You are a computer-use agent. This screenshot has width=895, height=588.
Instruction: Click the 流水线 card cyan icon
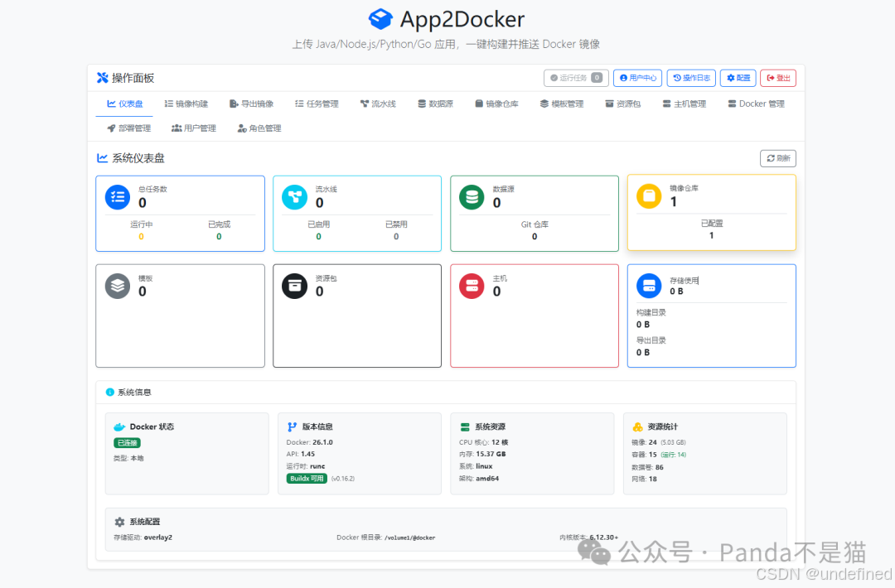(x=294, y=197)
